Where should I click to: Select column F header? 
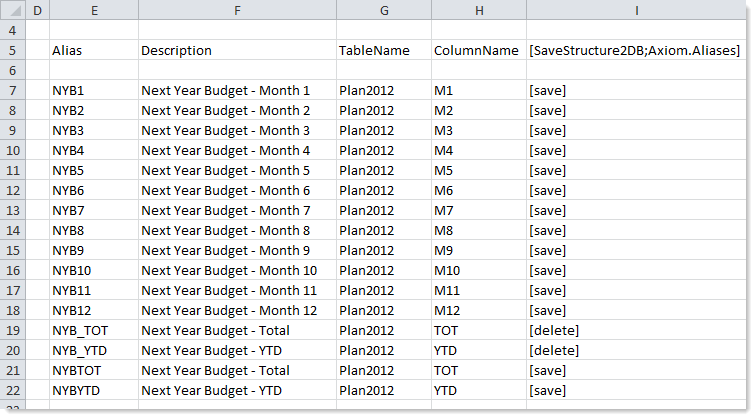tap(237, 10)
